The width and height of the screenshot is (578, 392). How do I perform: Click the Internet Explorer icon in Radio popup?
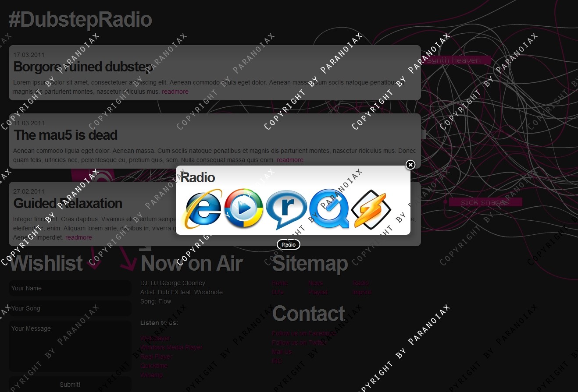click(x=202, y=209)
